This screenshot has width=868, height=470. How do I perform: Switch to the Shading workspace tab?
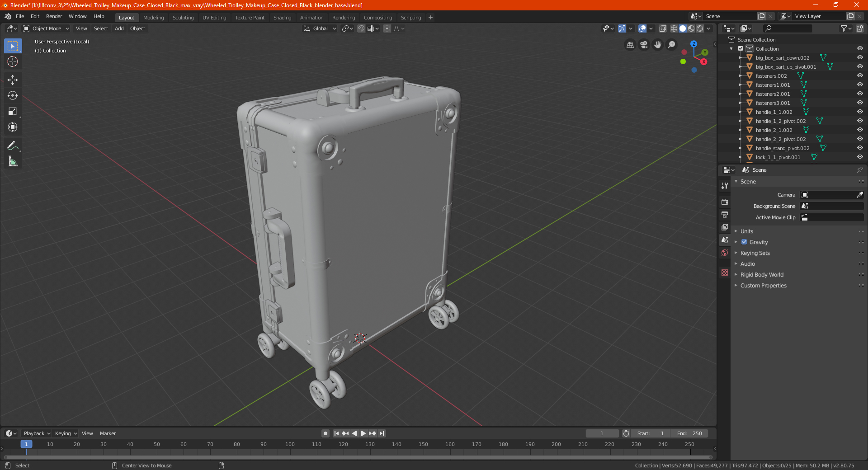[x=282, y=18]
